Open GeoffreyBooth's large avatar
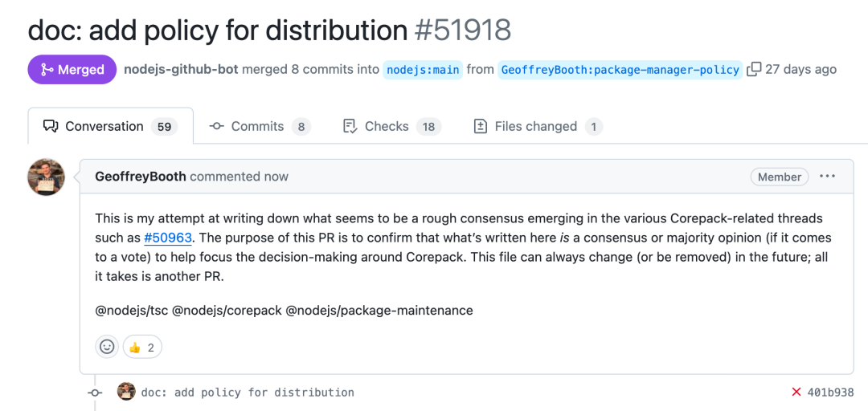Image resolution: width=868 pixels, height=411 pixels. tap(47, 177)
